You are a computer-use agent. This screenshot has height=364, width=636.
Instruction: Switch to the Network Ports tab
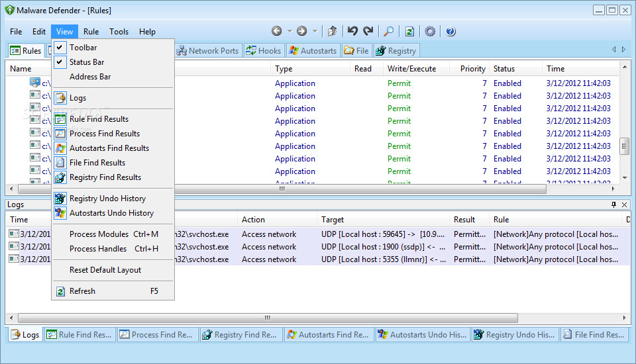coord(207,51)
